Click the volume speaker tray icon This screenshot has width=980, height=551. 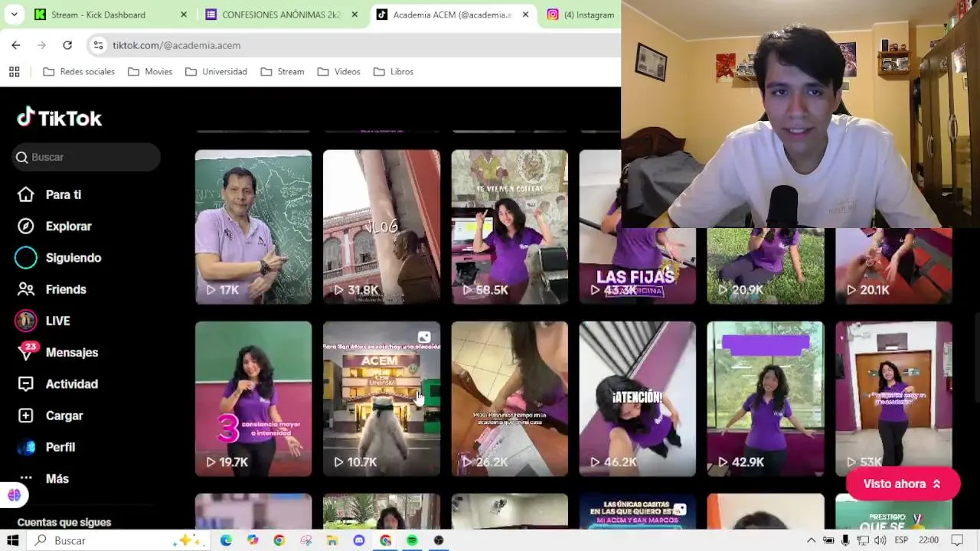(x=880, y=540)
